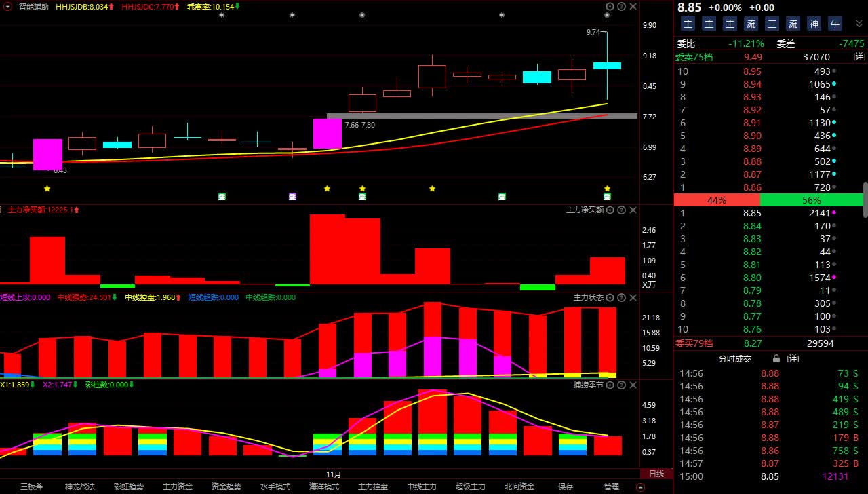The height and width of the screenshot is (494, 868).
Task: Click the 中线强势:24.501 indicator value
Action: coord(87,297)
